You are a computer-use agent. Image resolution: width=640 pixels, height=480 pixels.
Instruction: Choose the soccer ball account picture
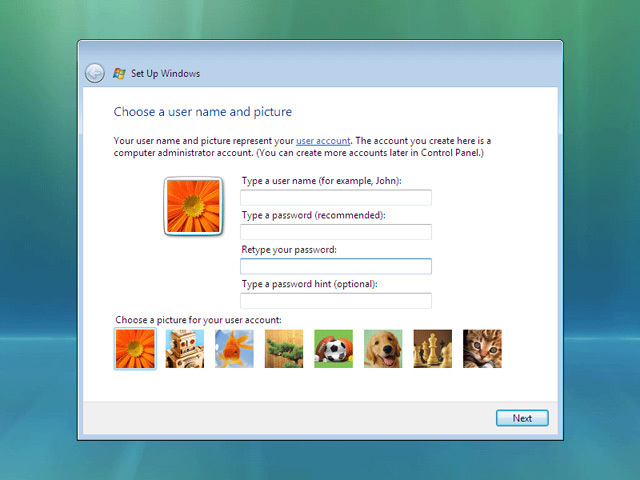(x=333, y=349)
